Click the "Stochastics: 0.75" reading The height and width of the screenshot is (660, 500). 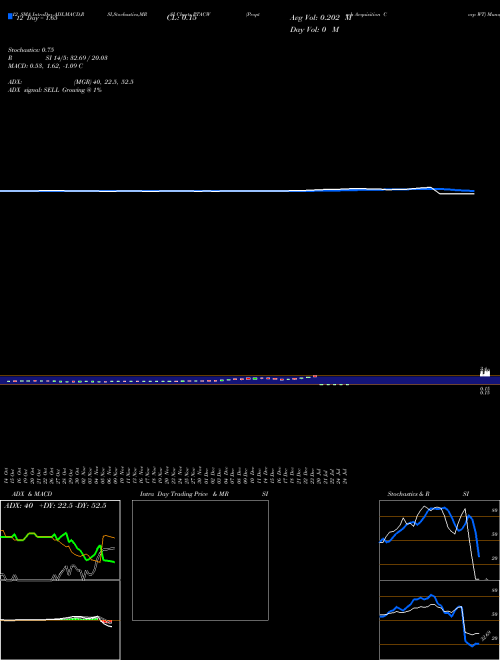coord(31,50)
